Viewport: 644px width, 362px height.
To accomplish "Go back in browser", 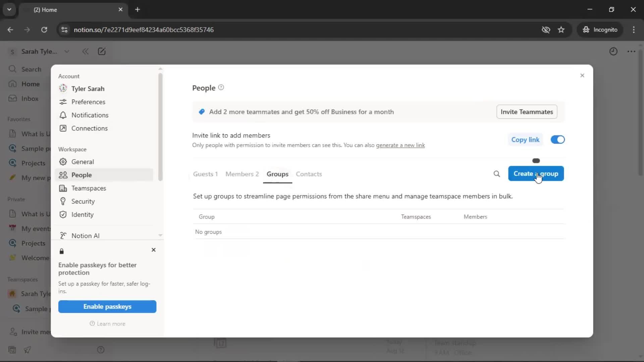I will click(x=10, y=29).
